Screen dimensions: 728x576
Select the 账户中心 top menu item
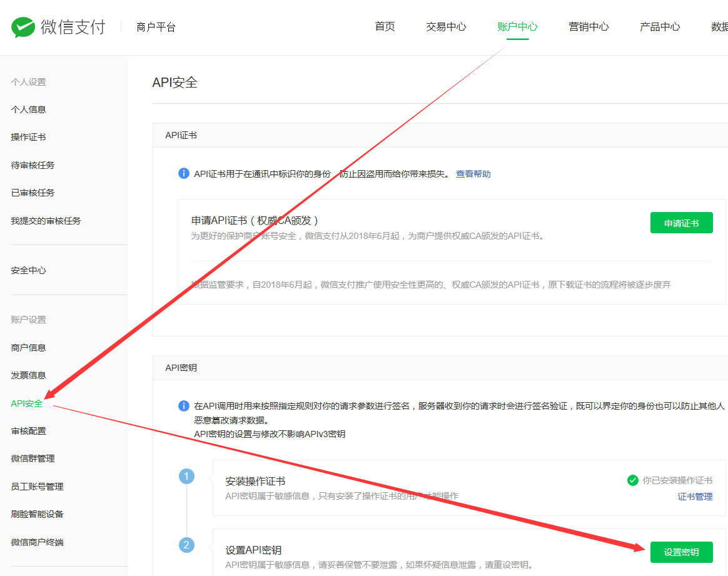point(517,27)
